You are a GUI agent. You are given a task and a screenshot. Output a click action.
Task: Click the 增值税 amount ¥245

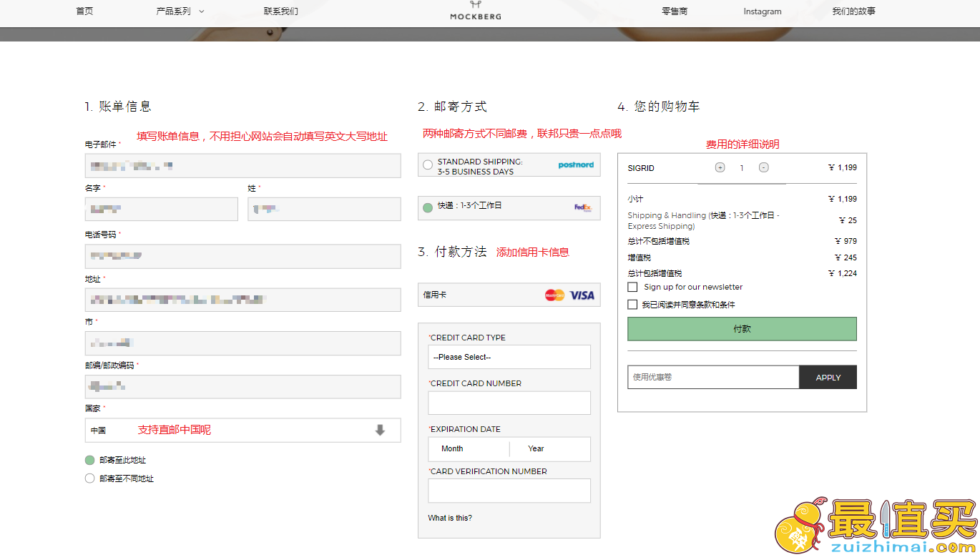(846, 257)
